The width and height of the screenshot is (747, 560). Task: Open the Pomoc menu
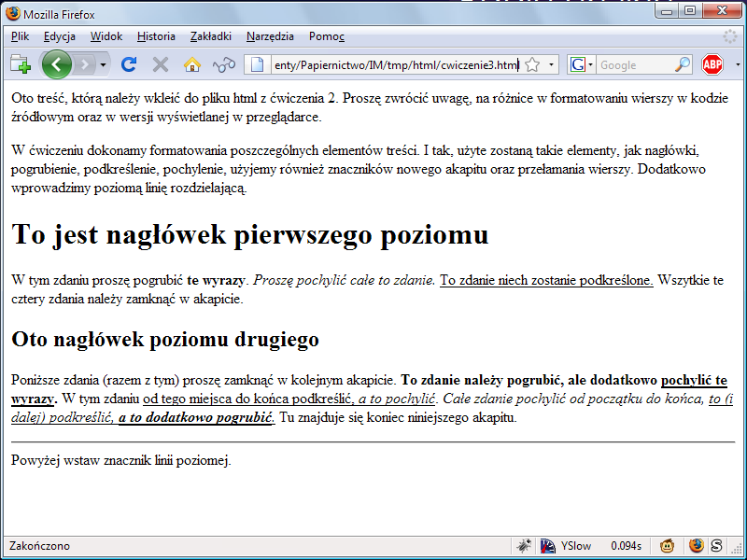coord(326,36)
